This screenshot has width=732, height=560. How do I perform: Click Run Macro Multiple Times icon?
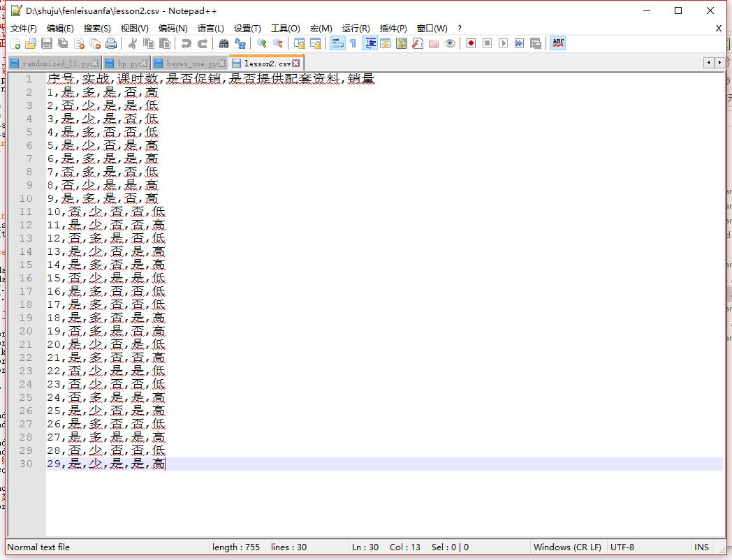click(519, 43)
